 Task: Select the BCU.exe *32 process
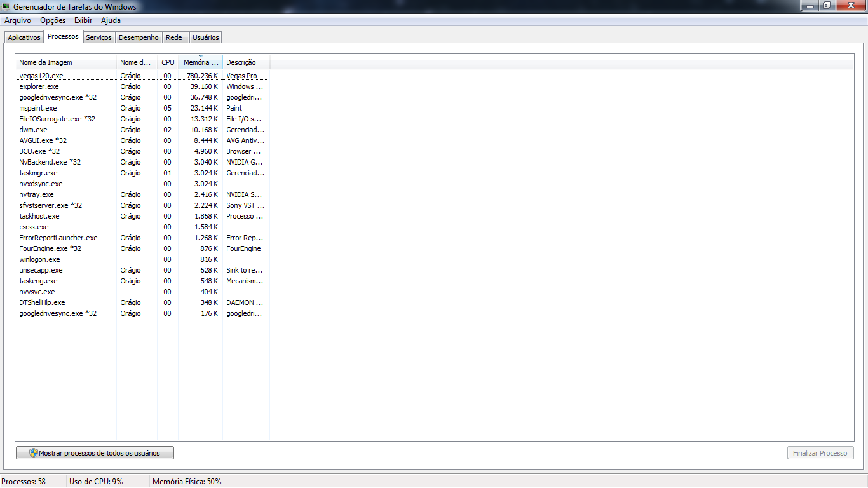[x=142, y=151]
